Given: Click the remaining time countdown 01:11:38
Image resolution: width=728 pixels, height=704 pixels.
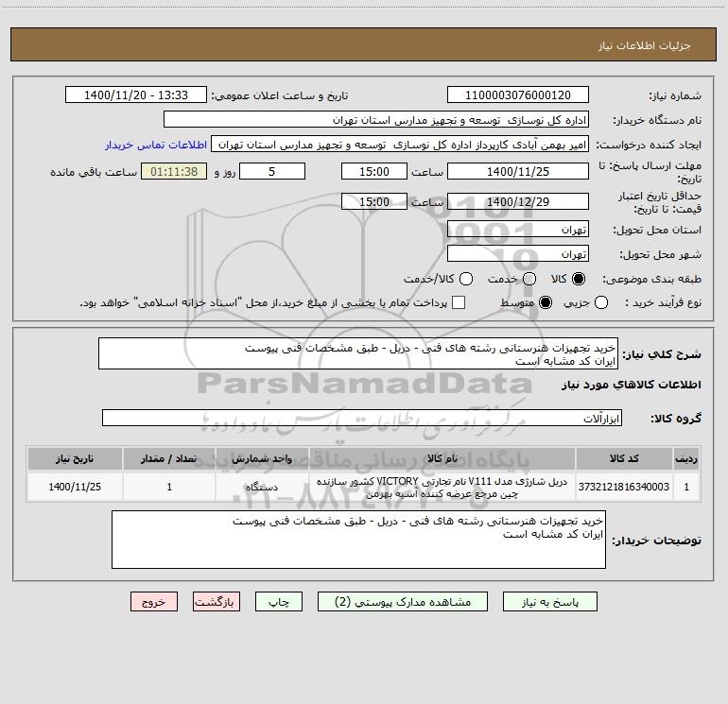Looking at the screenshot, I should point(174,171).
